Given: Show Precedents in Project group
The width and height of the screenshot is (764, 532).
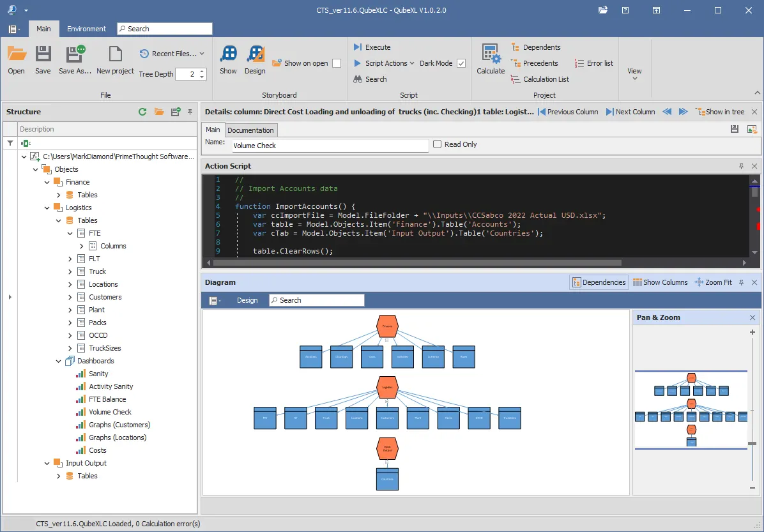Looking at the screenshot, I should point(534,63).
